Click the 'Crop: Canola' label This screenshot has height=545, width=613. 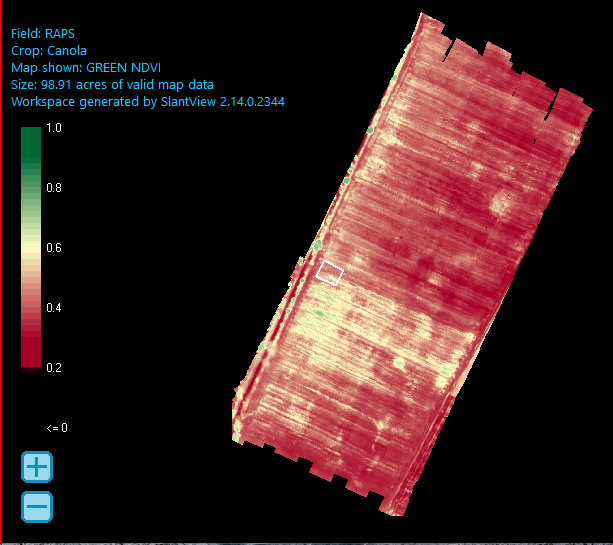[49, 50]
